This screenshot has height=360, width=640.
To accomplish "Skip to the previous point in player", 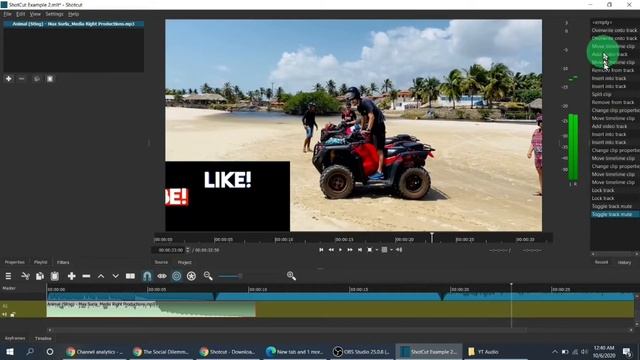I will [x=321, y=250].
